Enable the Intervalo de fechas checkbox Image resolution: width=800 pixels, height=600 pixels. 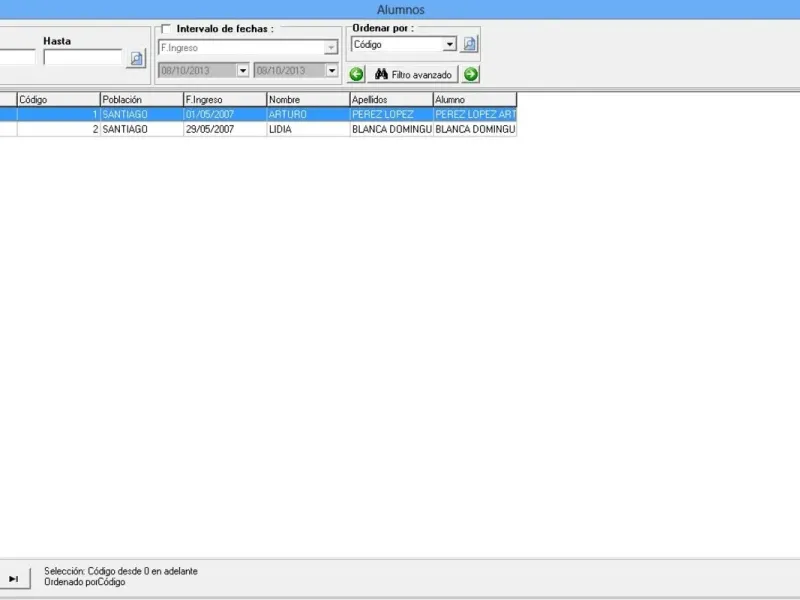(x=166, y=29)
